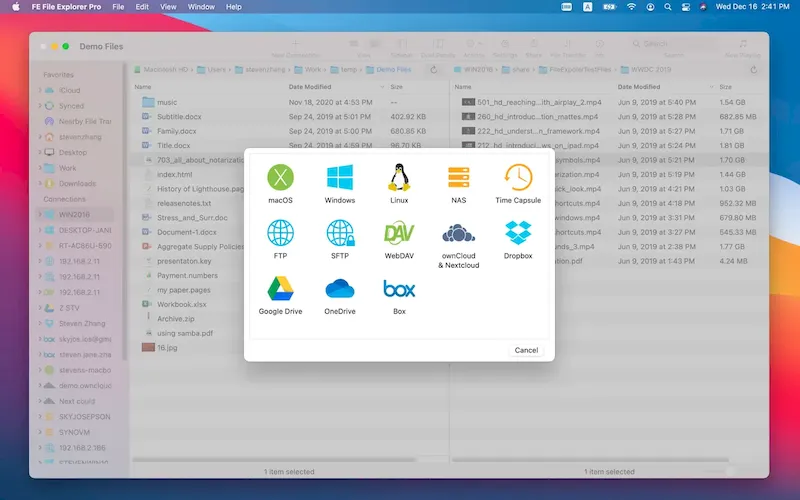The height and width of the screenshot is (500, 800).
Task: Open the File menu
Action: click(x=118, y=7)
